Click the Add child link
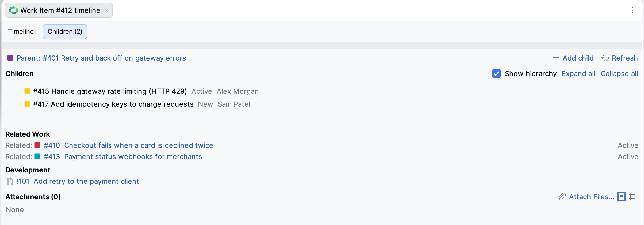Screen dimensions: 644x225 [578, 58]
